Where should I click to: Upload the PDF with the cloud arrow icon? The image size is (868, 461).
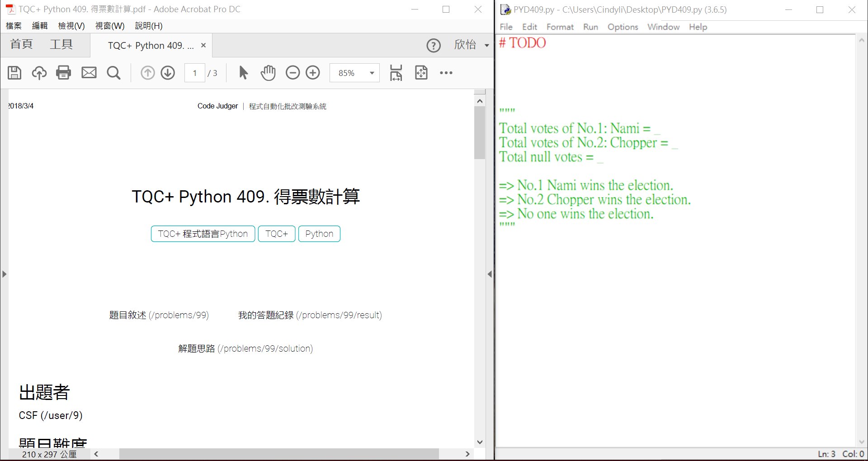39,73
